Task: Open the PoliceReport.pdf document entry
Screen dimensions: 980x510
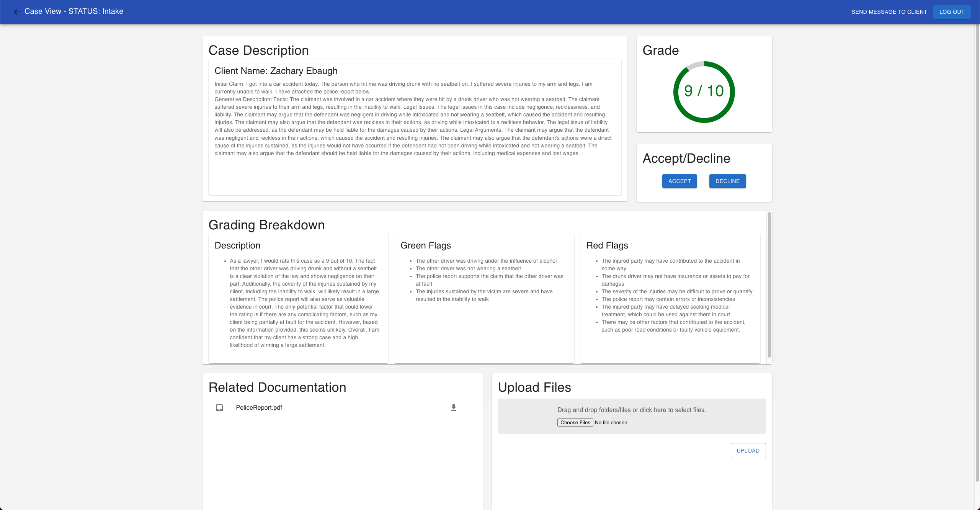Action: point(259,408)
